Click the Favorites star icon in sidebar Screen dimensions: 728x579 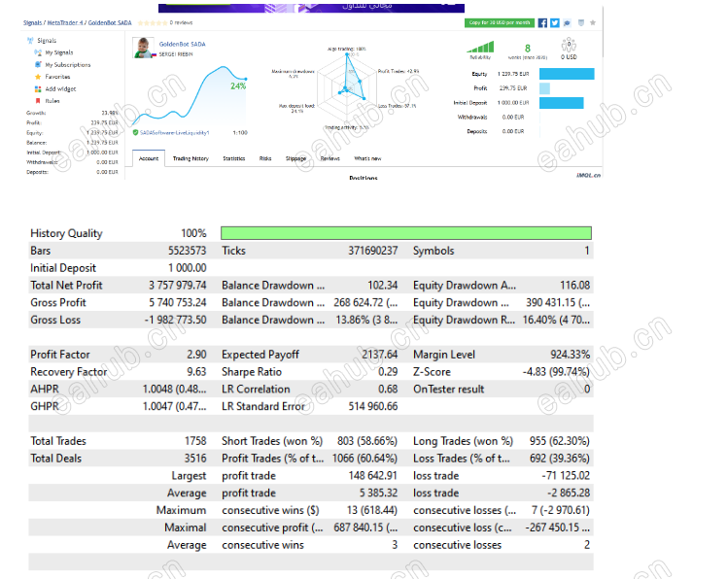click(38, 77)
